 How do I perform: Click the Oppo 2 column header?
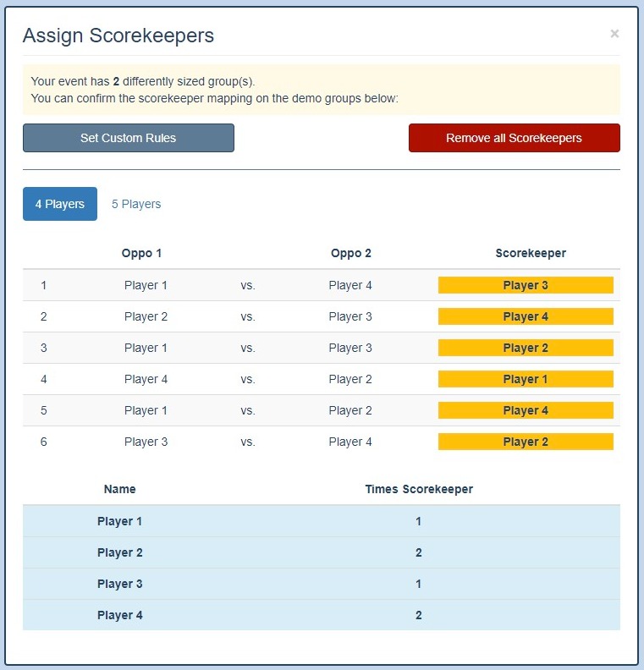click(351, 253)
